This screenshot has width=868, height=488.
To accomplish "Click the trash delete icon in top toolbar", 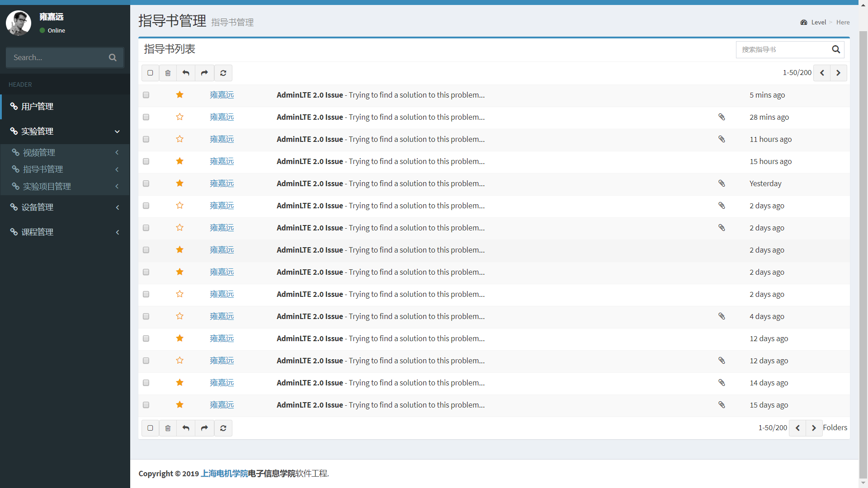I will pyautogui.click(x=168, y=73).
